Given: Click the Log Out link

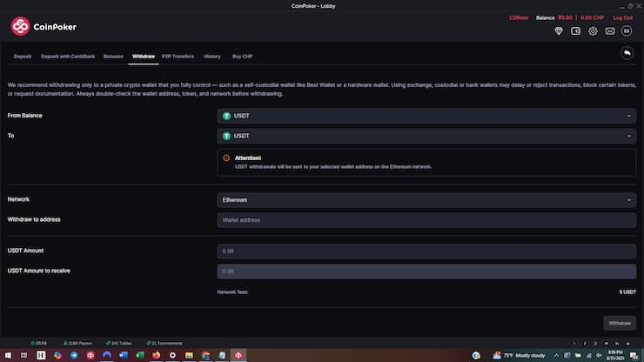Looking at the screenshot, I should click(x=622, y=17).
